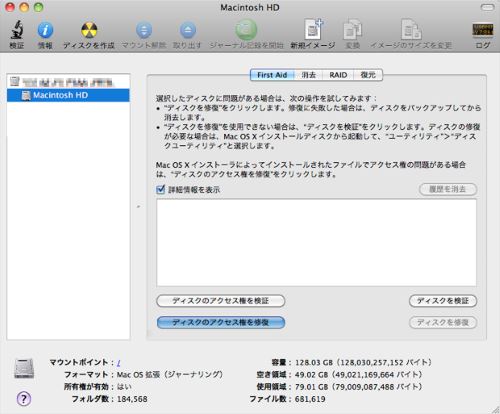Toggle the 詳細情報を表示 checkbox
The image size is (500, 414).
pos(160,190)
